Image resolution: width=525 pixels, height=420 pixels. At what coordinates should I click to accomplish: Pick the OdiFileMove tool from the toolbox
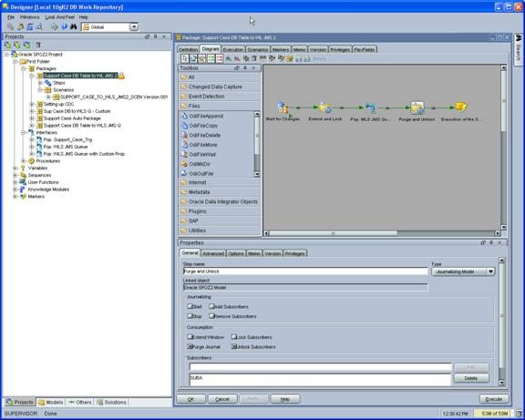200,145
